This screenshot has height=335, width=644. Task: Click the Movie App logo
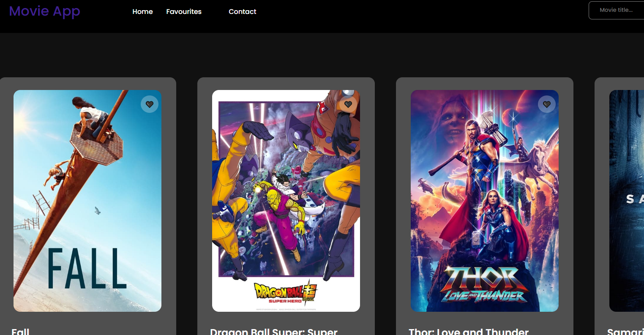[44, 11]
